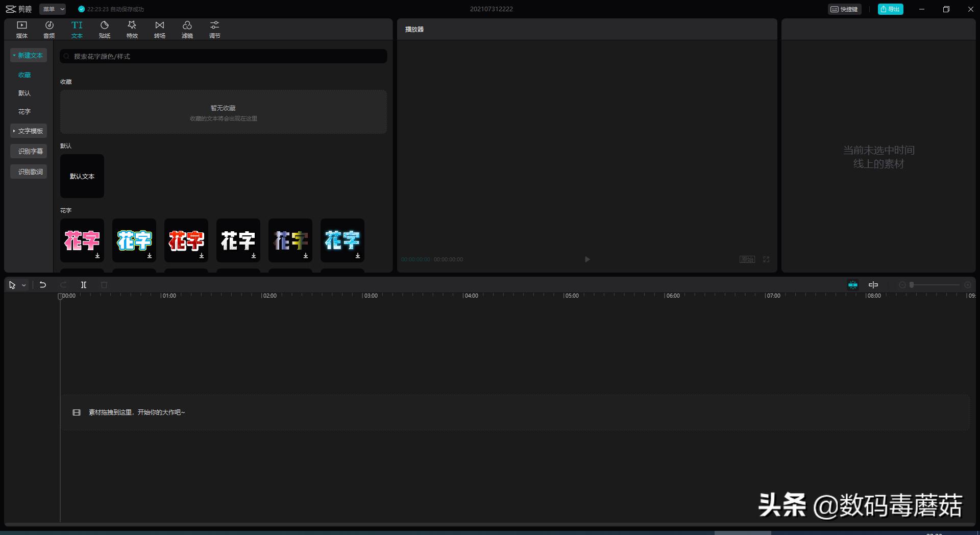
Task: Click the 播放器 panel title
Action: tap(414, 30)
